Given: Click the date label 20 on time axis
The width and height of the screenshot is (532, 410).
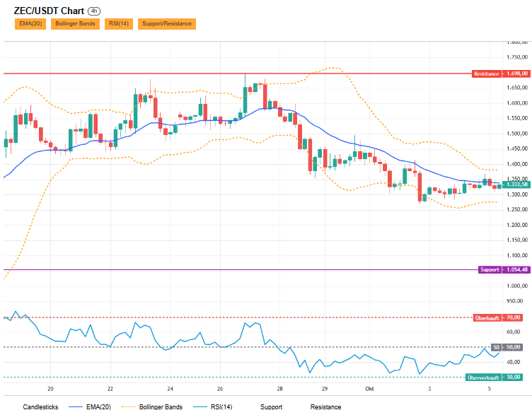Looking at the screenshot, I should pos(50,389).
